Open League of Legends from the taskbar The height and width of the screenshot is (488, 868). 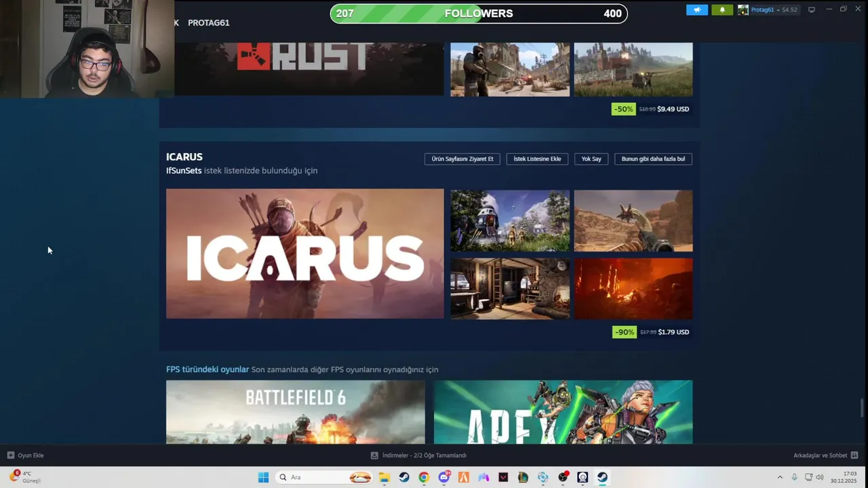tap(523, 477)
